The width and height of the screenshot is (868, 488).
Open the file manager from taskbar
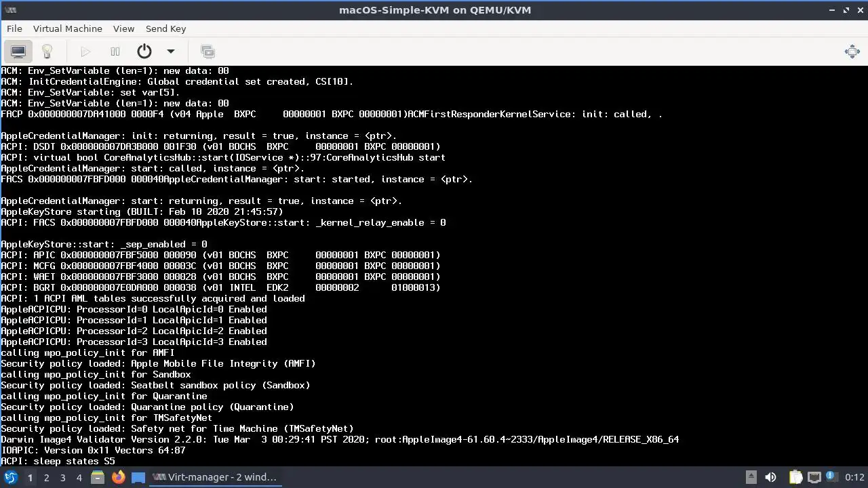pyautogui.click(x=98, y=477)
